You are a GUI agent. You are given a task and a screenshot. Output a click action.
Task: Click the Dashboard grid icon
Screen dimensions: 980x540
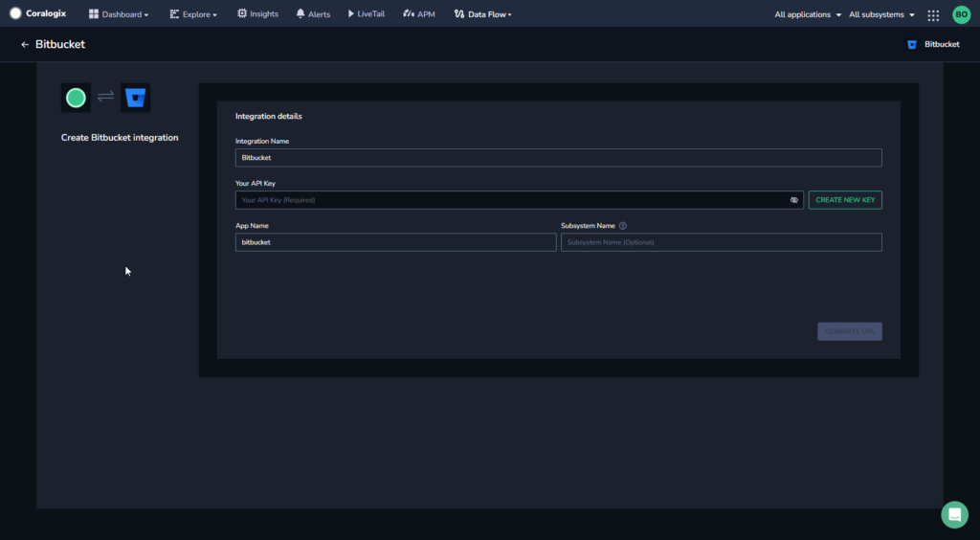[x=94, y=13]
